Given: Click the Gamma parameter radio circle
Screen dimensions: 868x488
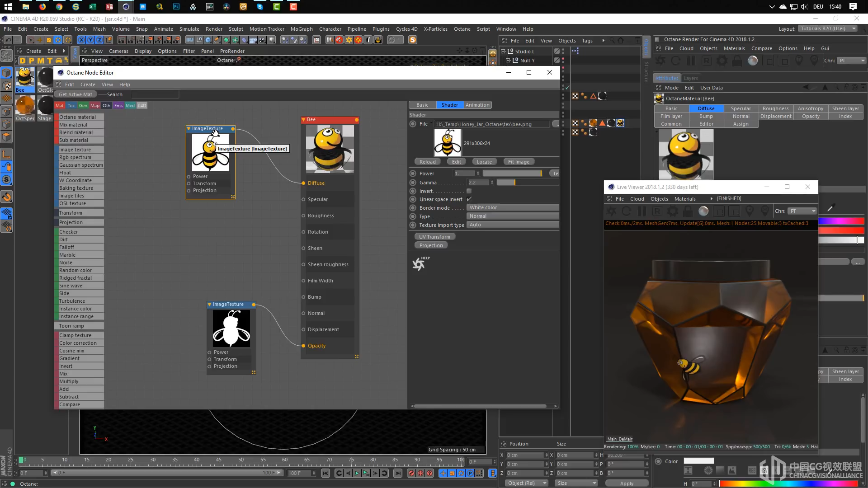Looking at the screenshot, I should coord(413,183).
